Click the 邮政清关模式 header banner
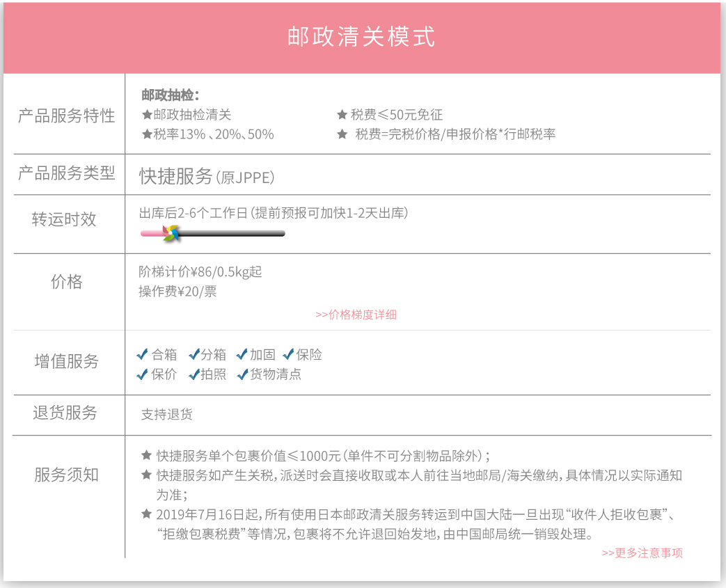The width and height of the screenshot is (726, 588). point(362,37)
